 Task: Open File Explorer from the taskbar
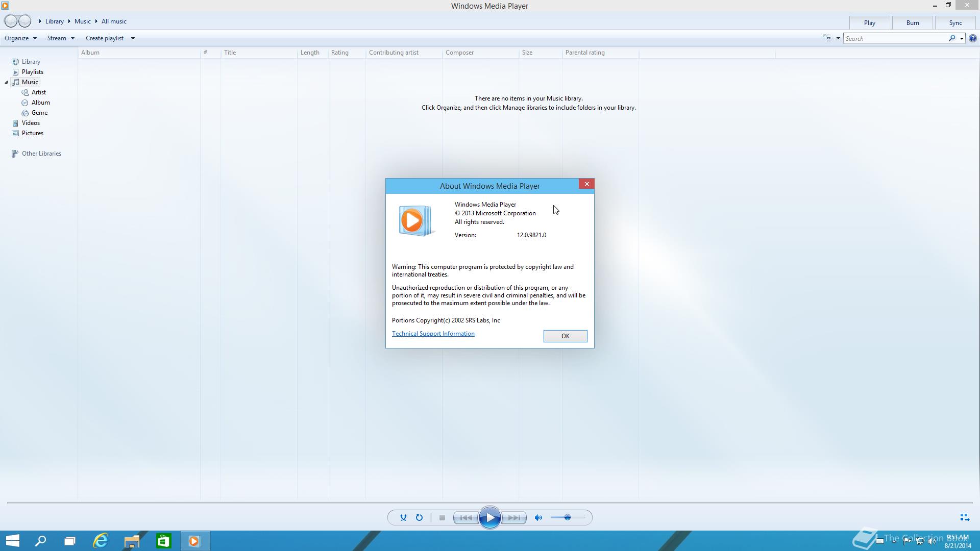pos(132,541)
